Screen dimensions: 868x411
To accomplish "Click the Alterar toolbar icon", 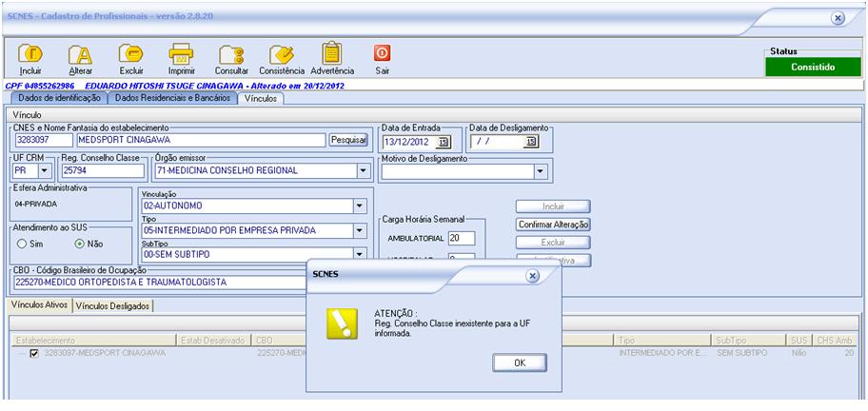I will click(81, 54).
